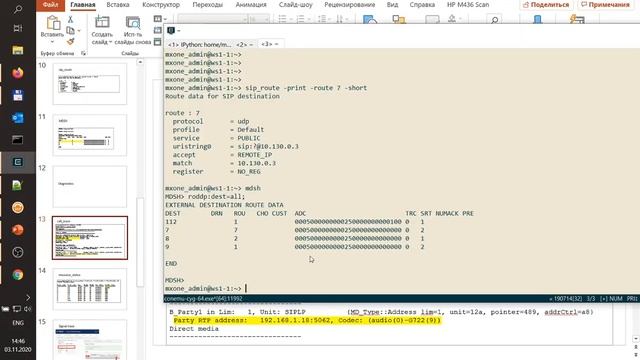Screen dimensions: 640x360
Task: Click the Shapes gallery icon
Action: (369, 19)
